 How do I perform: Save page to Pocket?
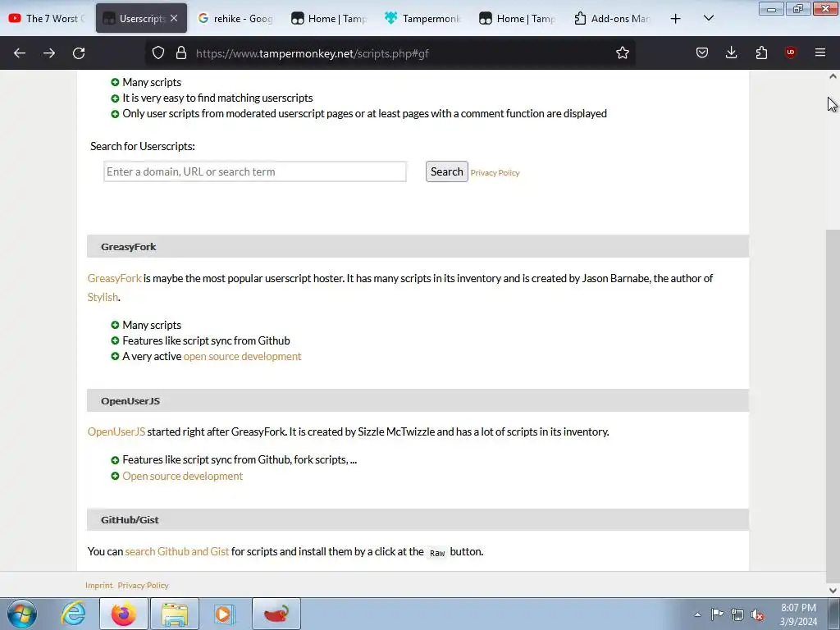(702, 52)
